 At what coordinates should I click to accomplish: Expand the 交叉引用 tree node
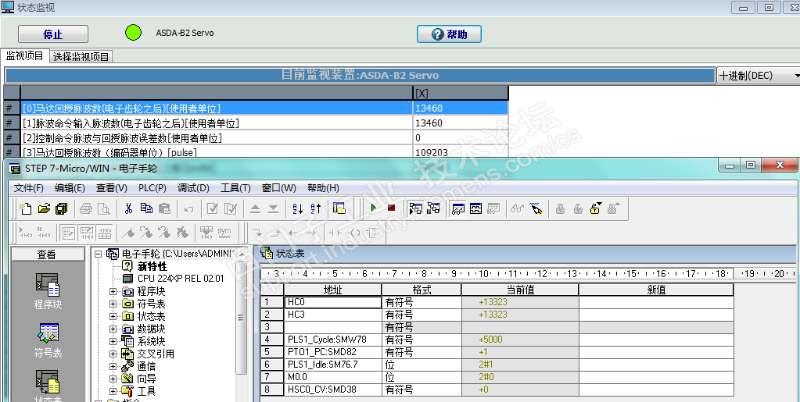(113, 354)
